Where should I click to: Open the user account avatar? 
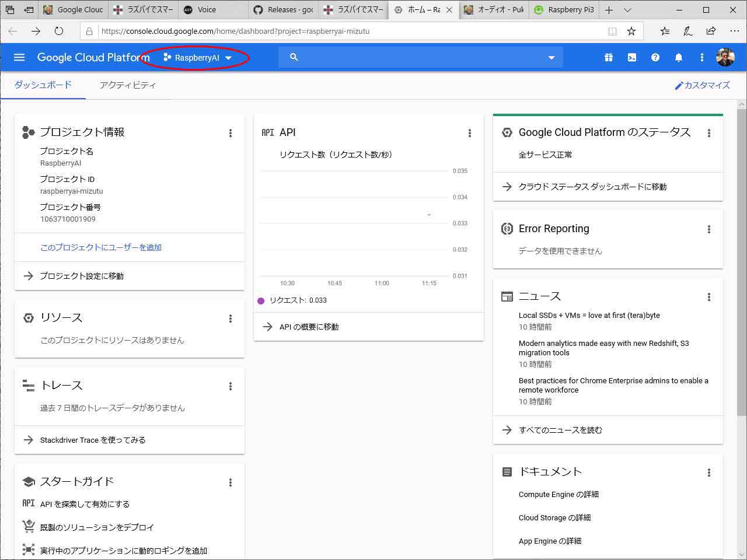pyautogui.click(x=725, y=57)
